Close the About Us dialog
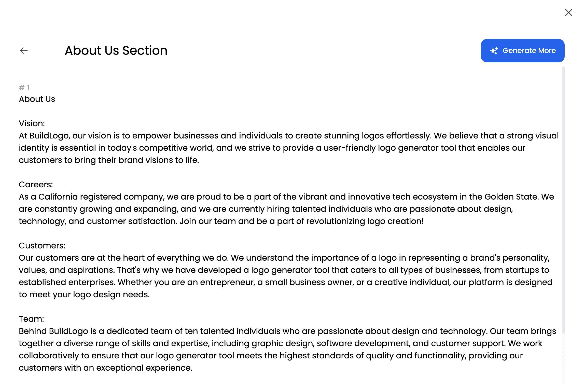 [568, 12]
